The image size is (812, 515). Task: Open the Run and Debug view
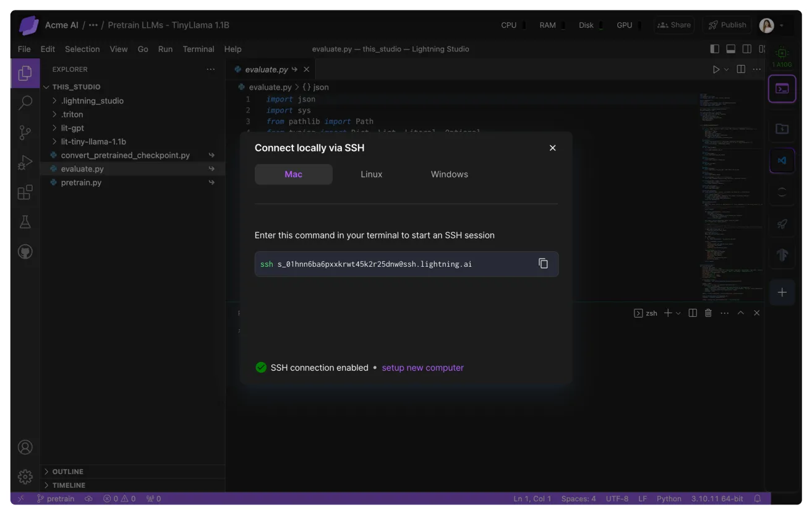(25, 163)
